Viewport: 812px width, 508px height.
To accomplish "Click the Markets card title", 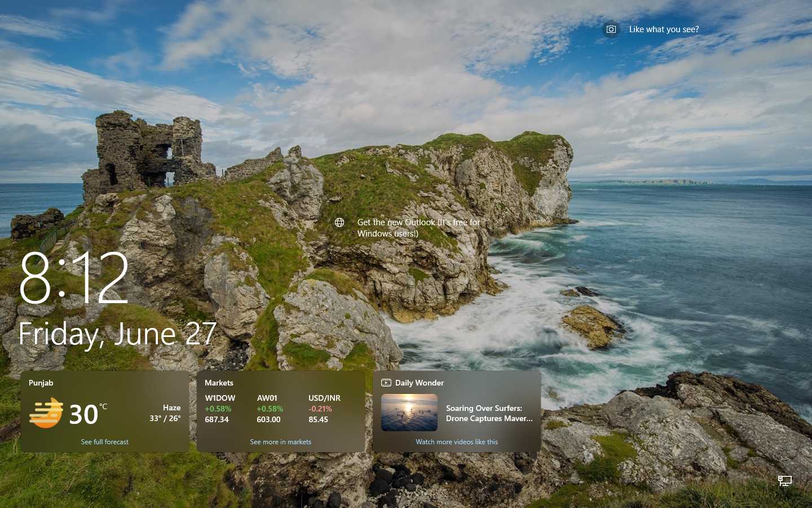I will 219,383.
